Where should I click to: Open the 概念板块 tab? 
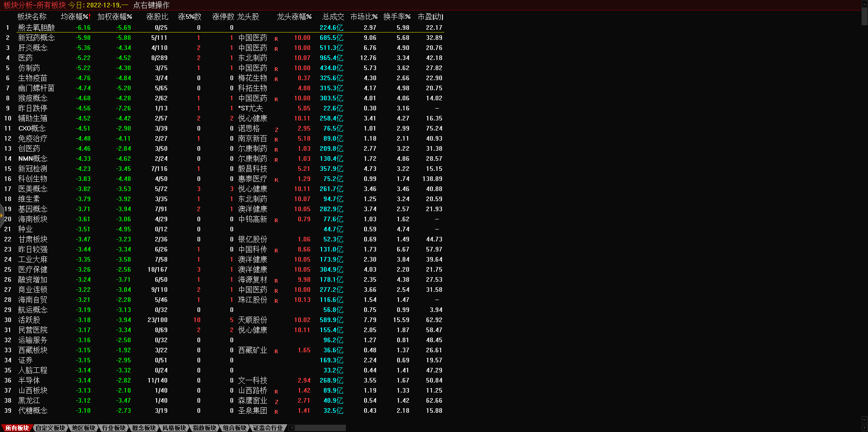pos(144,428)
